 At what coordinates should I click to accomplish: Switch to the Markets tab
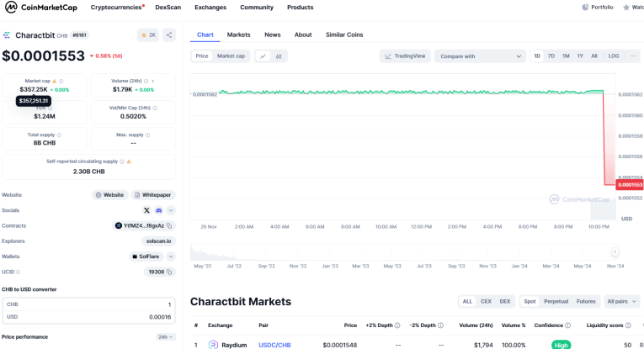click(x=238, y=34)
